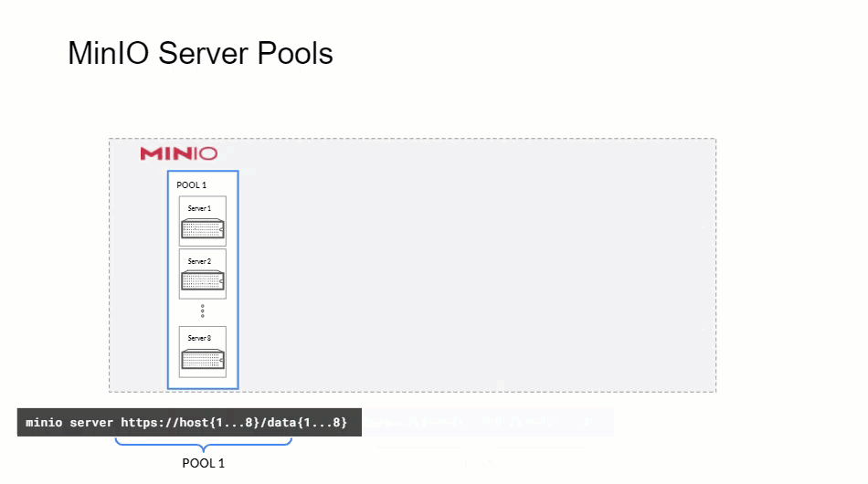Click the 'https://' prefix in the command
This screenshot has height=484, width=868.
click(x=151, y=423)
